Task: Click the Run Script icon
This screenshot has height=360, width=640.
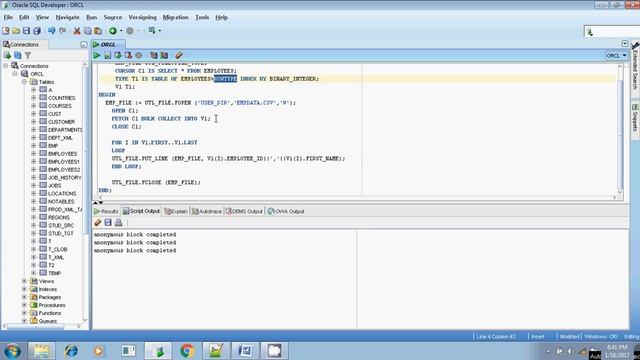Action: [107, 56]
